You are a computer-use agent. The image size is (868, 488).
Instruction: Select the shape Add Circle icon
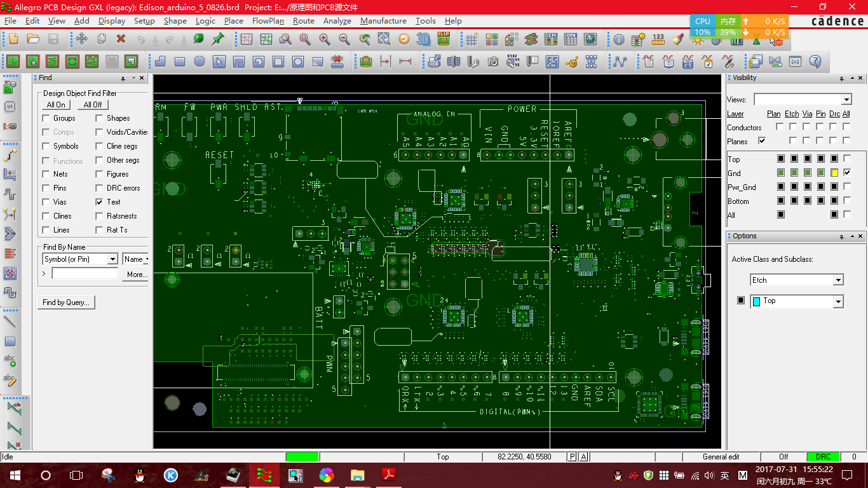tap(200, 62)
